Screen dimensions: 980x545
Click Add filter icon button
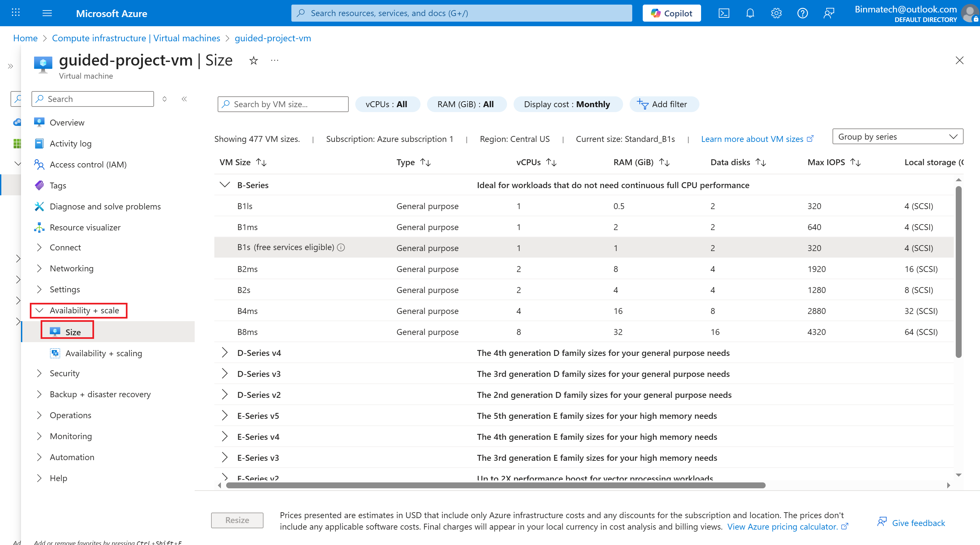pos(664,104)
